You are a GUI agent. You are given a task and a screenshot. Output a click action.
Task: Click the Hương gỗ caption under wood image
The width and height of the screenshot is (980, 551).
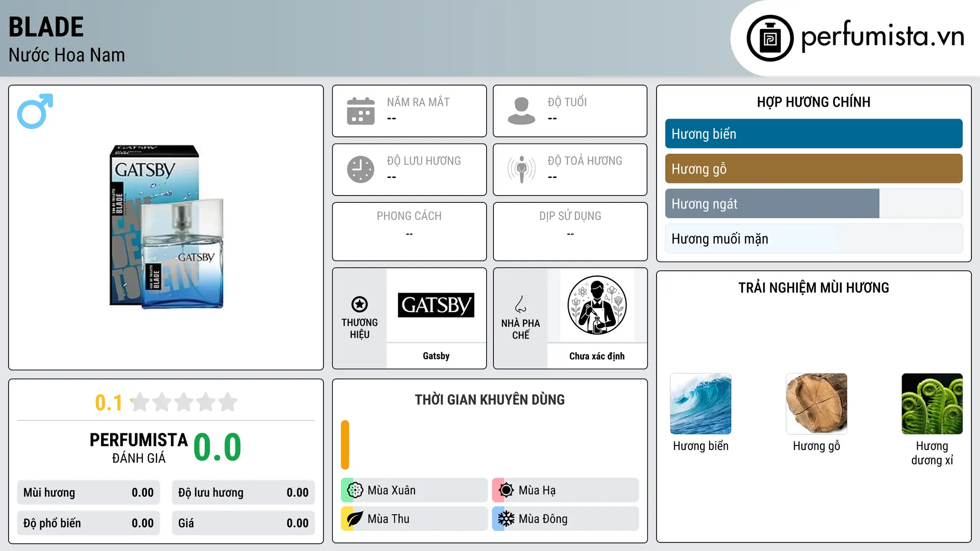click(816, 446)
